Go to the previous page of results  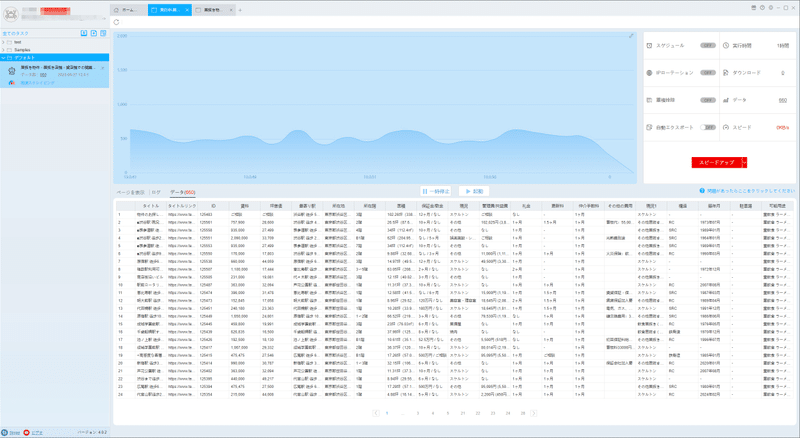click(x=376, y=413)
